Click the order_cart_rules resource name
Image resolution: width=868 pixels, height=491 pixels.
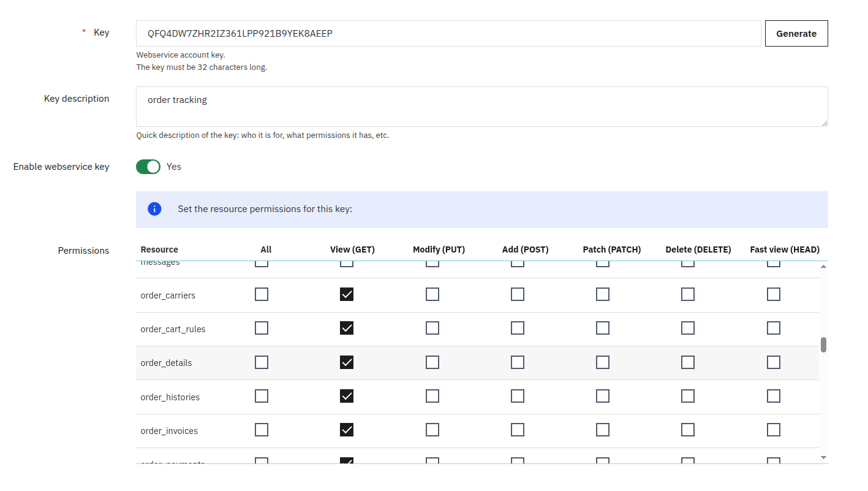tap(173, 329)
